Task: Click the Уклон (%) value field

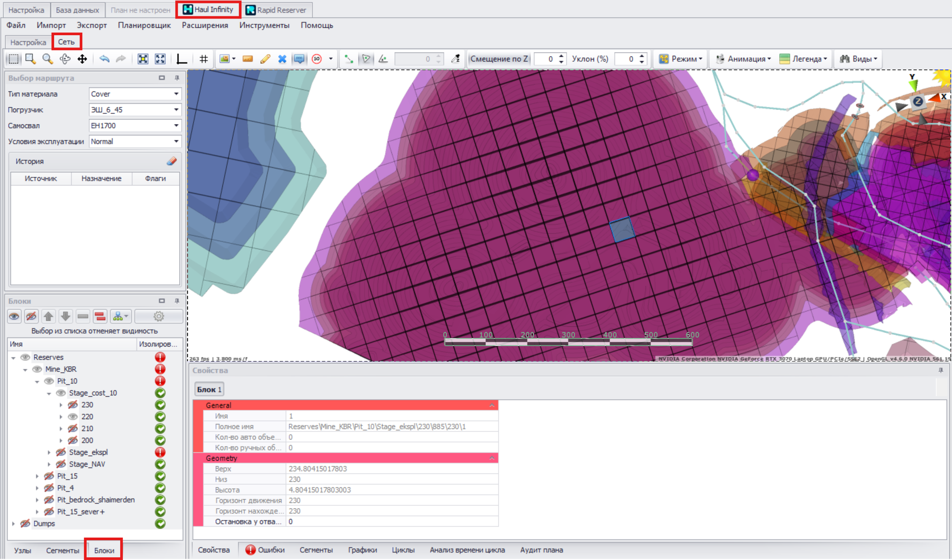Action: point(626,59)
